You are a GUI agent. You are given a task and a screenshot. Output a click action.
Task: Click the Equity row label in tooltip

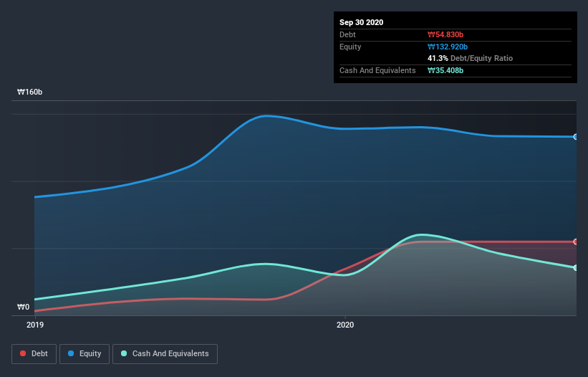(x=350, y=47)
